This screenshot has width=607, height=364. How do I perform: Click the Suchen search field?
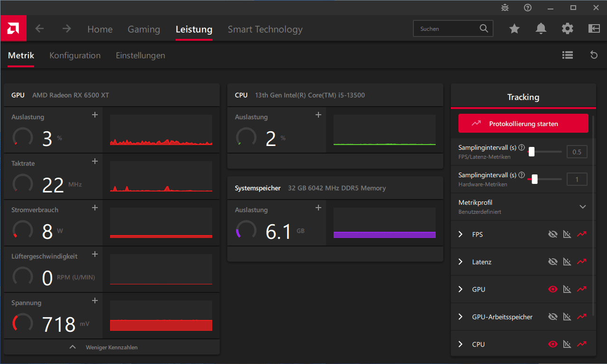(x=453, y=28)
